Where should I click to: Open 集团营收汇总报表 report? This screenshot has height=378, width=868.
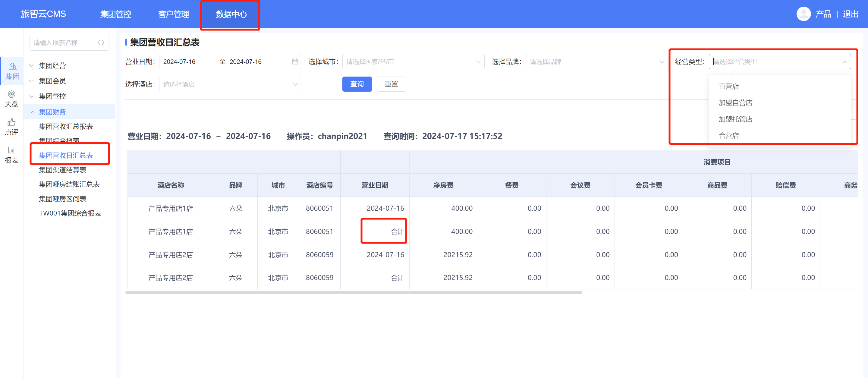[x=66, y=126]
